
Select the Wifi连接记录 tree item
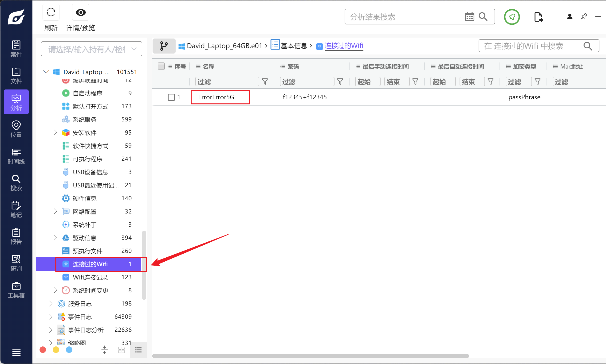(x=90, y=277)
